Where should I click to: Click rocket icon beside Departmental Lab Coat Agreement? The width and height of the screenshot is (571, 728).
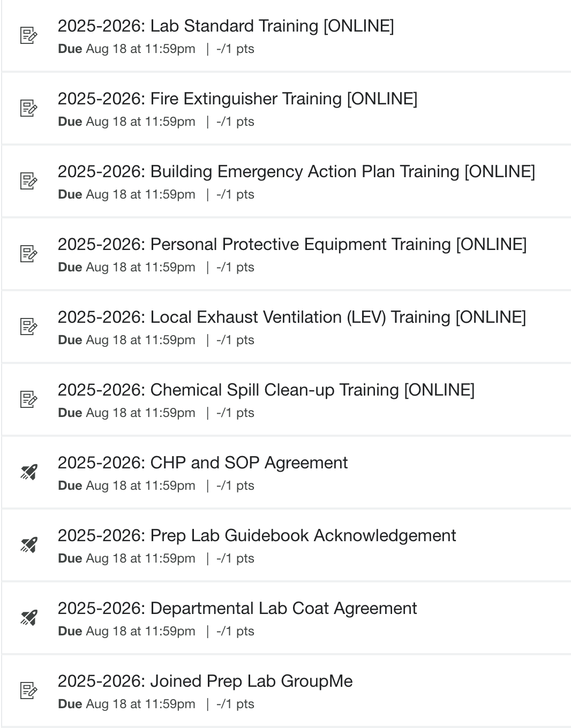coord(28,618)
